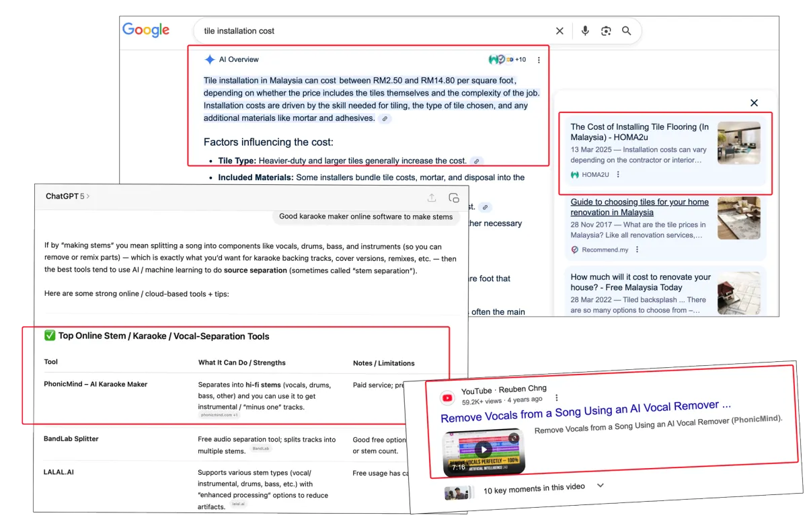The width and height of the screenshot is (807, 532).
Task: Click '59.2K+ views · 4 years ago' text
Action: [502, 400]
